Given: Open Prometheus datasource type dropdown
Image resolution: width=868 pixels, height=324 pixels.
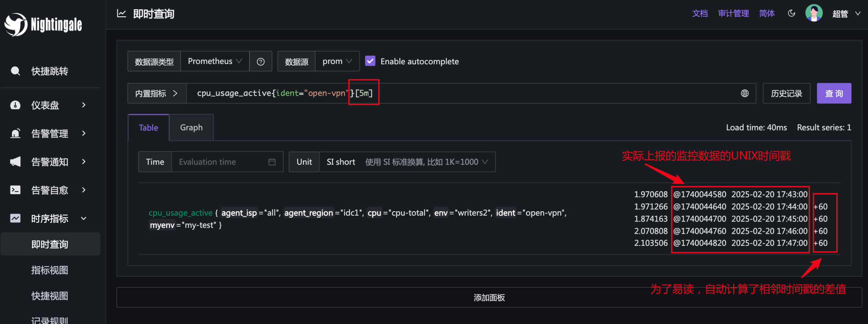Looking at the screenshot, I should (215, 61).
